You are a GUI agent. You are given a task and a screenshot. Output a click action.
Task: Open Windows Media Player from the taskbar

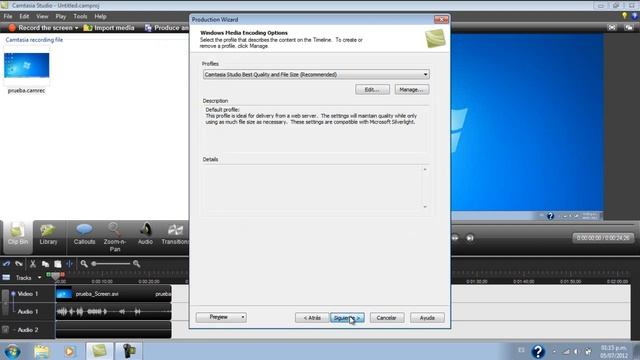[x=69, y=351]
